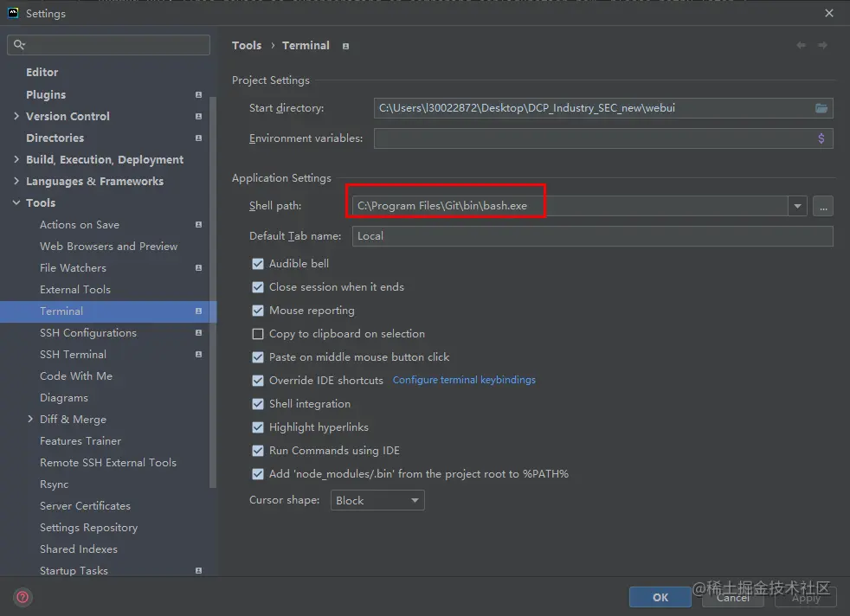Click the Settings window app icon
This screenshot has height=616, width=850.
pos(13,13)
